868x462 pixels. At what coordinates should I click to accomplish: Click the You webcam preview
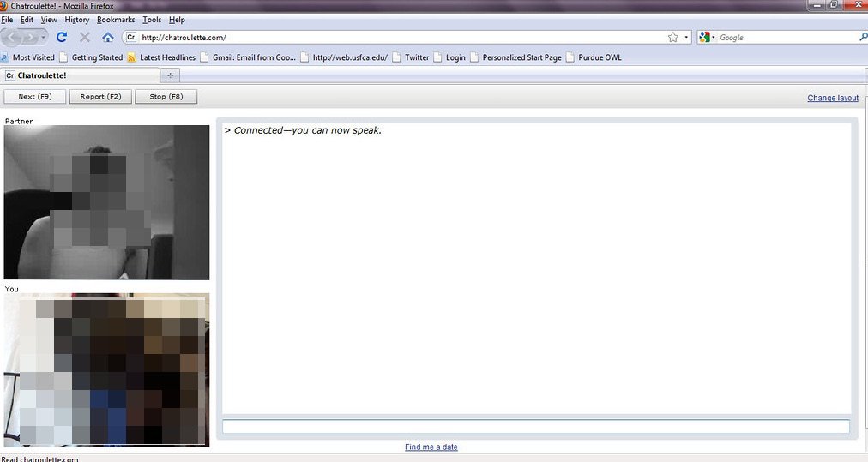(107, 369)
